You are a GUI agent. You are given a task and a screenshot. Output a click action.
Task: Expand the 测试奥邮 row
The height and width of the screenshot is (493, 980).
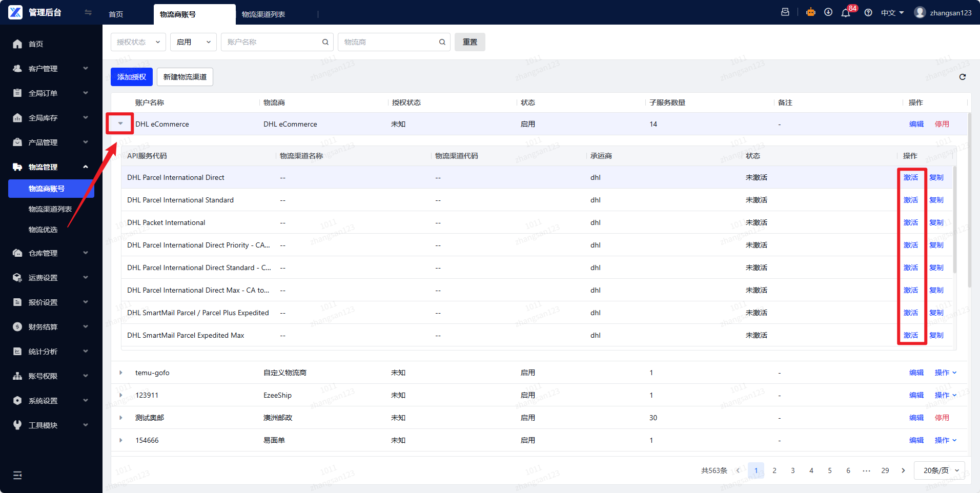(x=121, y=418)
